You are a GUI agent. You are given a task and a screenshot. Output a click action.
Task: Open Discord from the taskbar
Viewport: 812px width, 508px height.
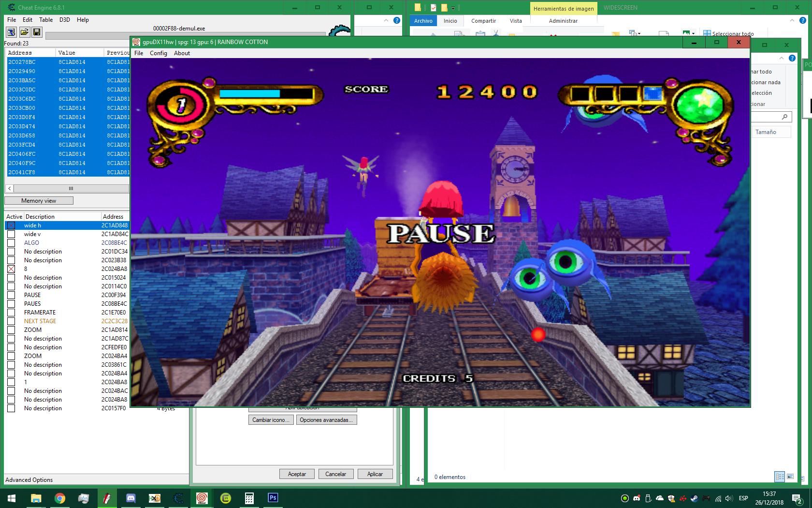tap(131, 498)
